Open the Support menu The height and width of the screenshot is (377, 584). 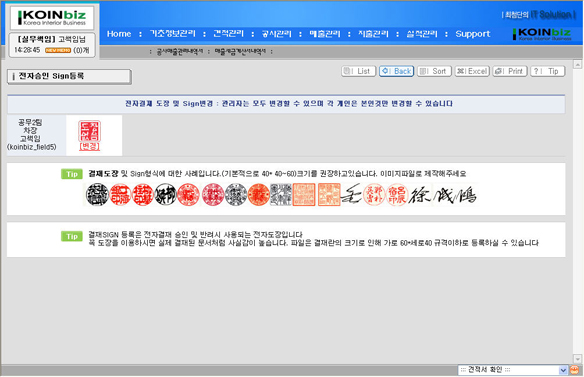point(473,34)
